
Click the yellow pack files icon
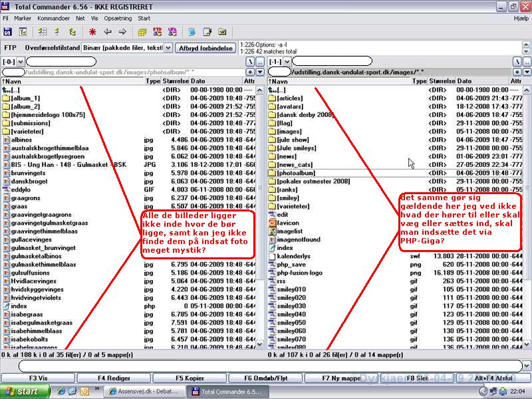pyautogui.click(x=142, y=32)
